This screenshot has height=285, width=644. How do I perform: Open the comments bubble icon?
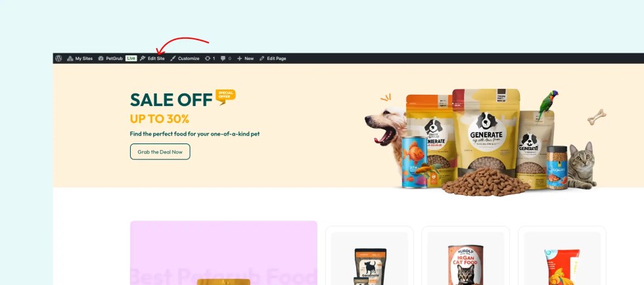(x=223, y=59)
